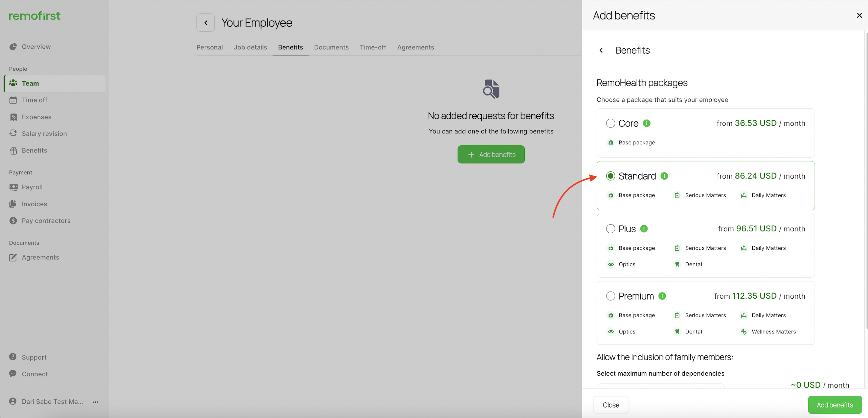Image resolution: width=868 pixels, height=418 pixels.
Task: Open Connect in the sidebar
Action: pos(55,374)
